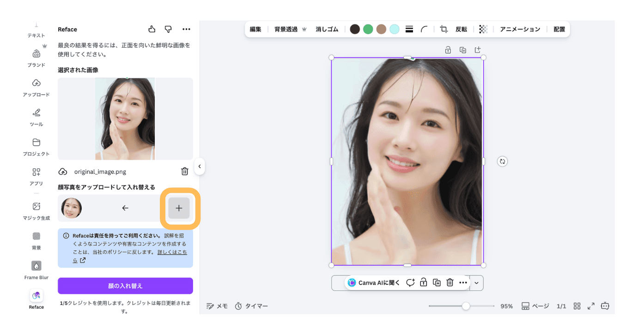Delete original_image.png with trash icon
The height and width of the screenshot is (334, 644).
[x=184, y=172]
